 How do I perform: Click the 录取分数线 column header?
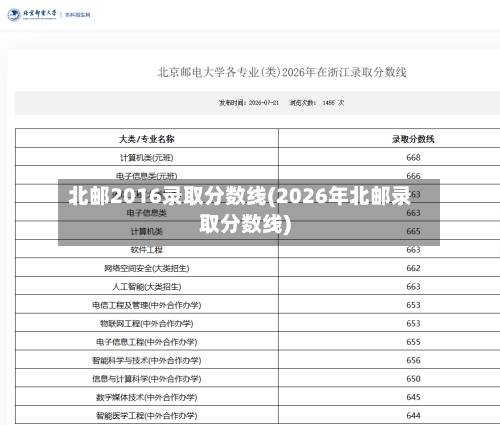[413, 139]
